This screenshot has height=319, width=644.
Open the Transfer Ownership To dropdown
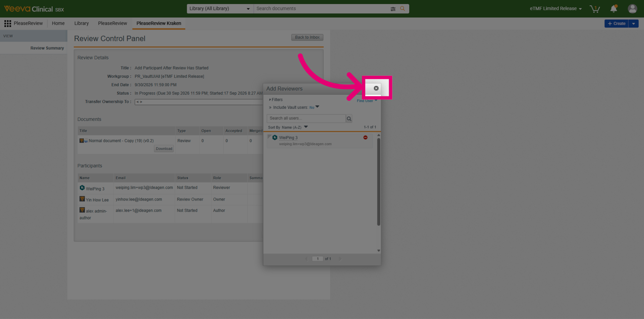point(199,102)
